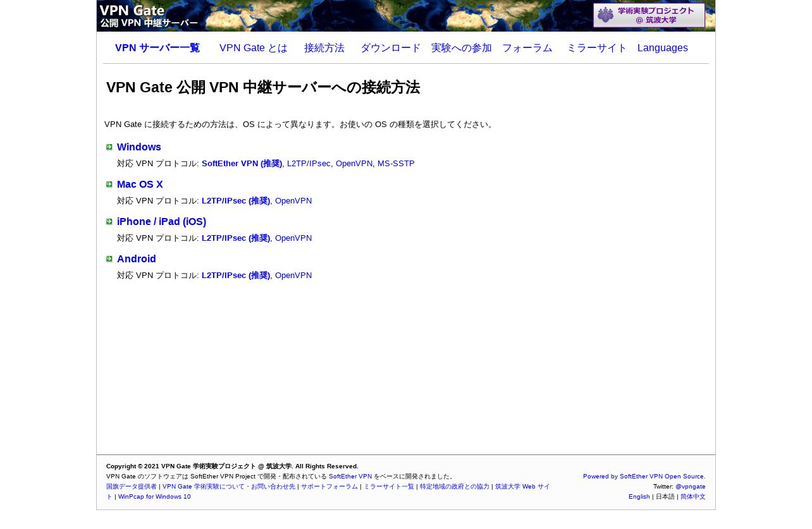Click OpenVPN link under Android
812x529 pixels.
click(x=293, y=276)
